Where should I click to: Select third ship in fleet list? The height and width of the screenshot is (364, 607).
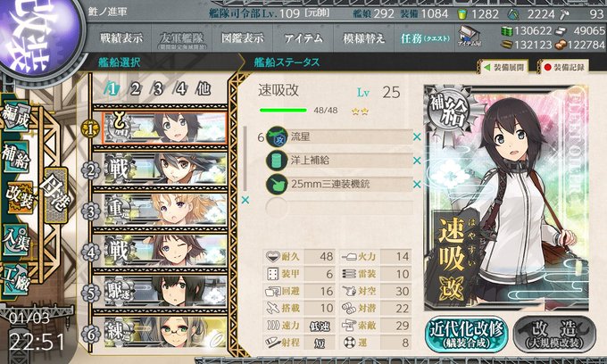coord(165,210)
